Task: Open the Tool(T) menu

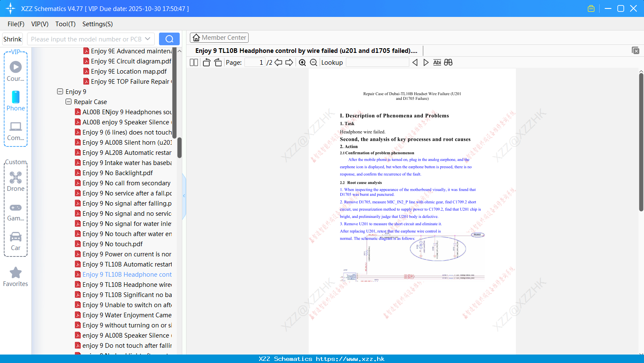Action: pos(66,24)
